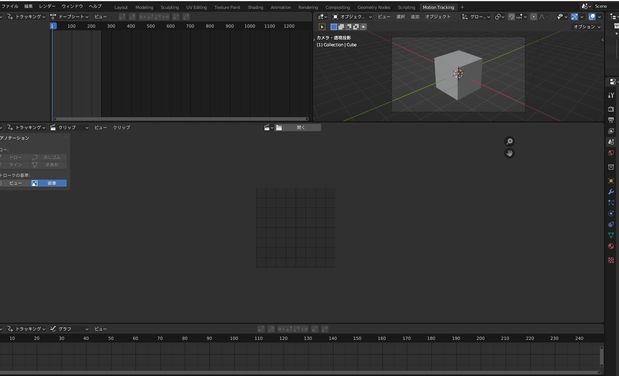The height and width of the screenshot is (376, 619).
Task: Open グロー transform orientation dropdown
Action: point(476,17)
